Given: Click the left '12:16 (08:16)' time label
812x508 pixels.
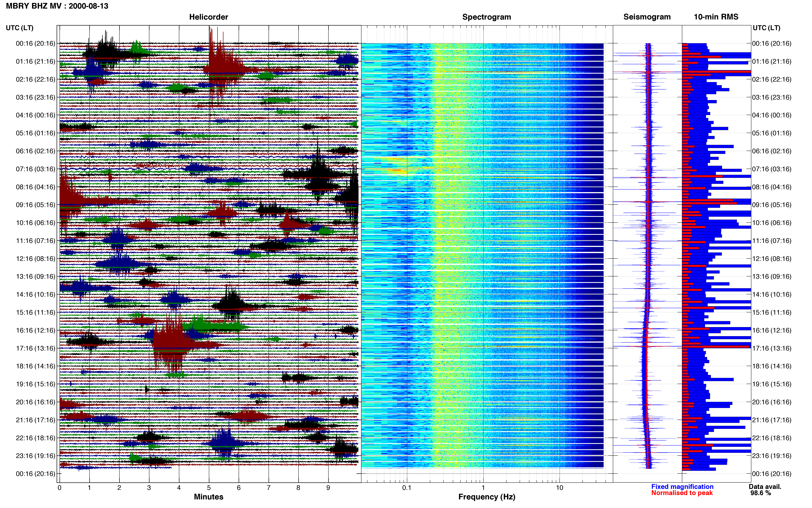Looking at the screenshot, I should pos(36,259).
